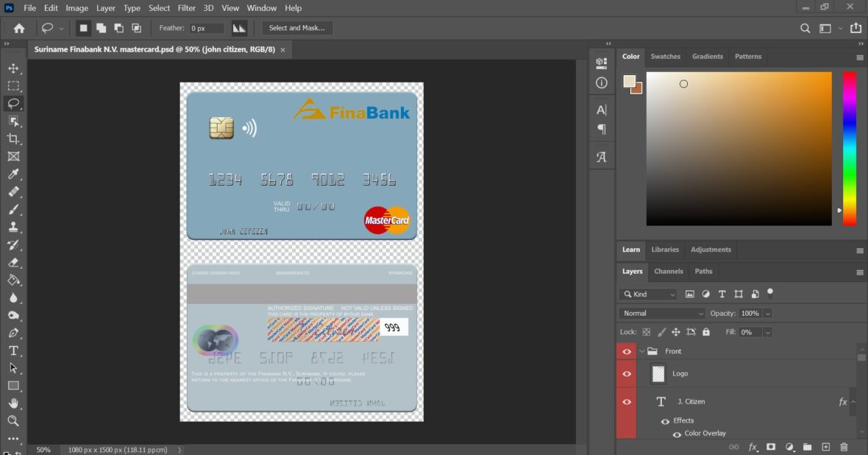
Task: Add a layer mask
Action: tap(772, 446)
